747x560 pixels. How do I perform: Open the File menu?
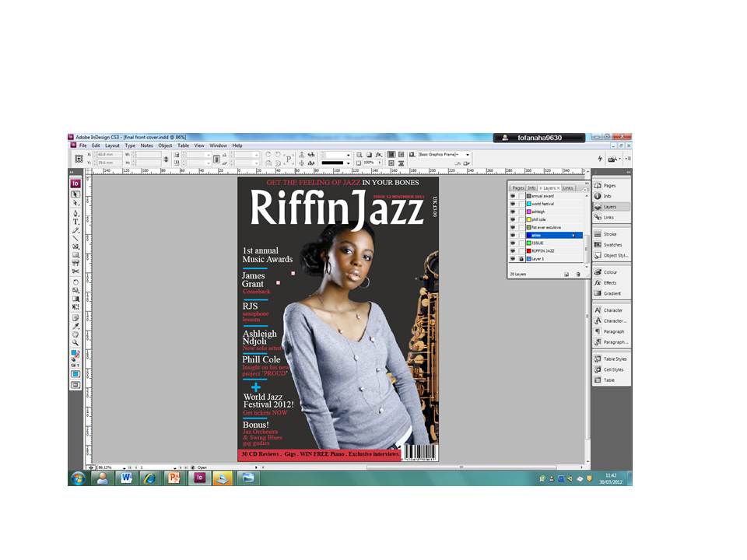coord(83,145)
